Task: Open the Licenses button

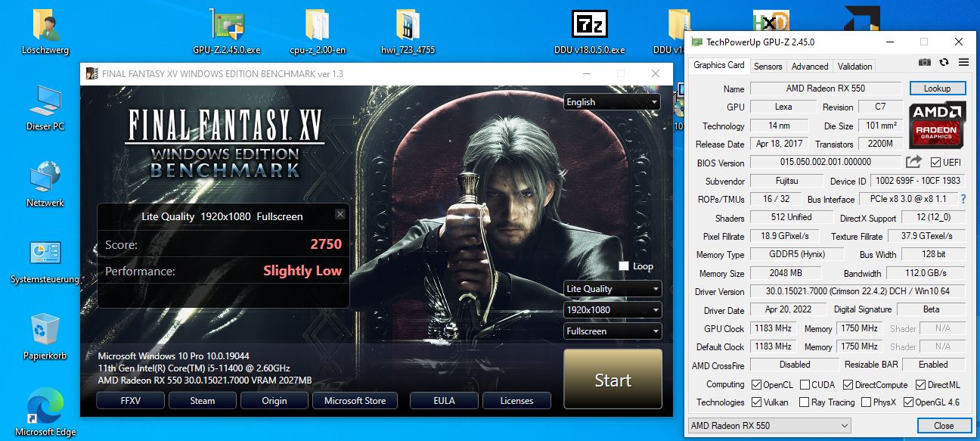Action: [516, 401]
